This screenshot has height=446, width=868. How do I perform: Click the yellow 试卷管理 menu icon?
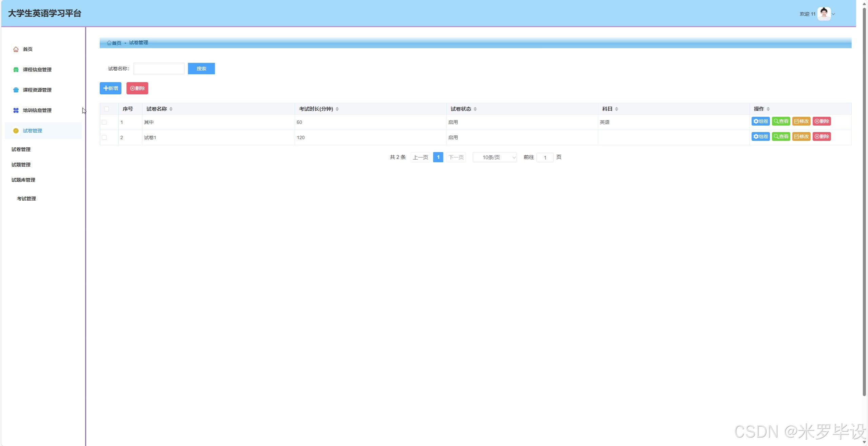(16, 131)
